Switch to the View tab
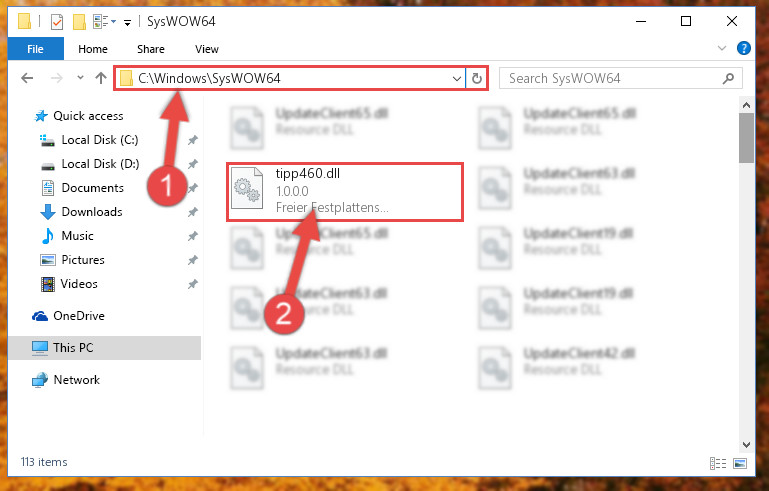The height and width of the screenshot is (491, 769). click(206, 49)
